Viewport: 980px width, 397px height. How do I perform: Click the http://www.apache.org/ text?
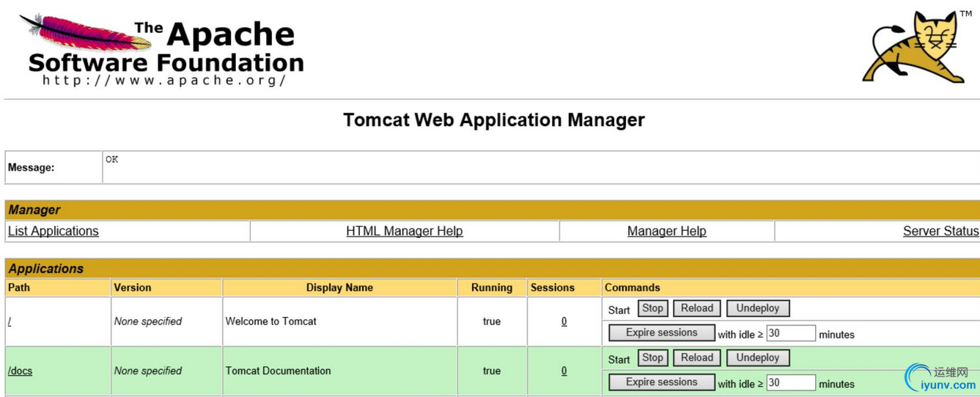coord(164,80)
